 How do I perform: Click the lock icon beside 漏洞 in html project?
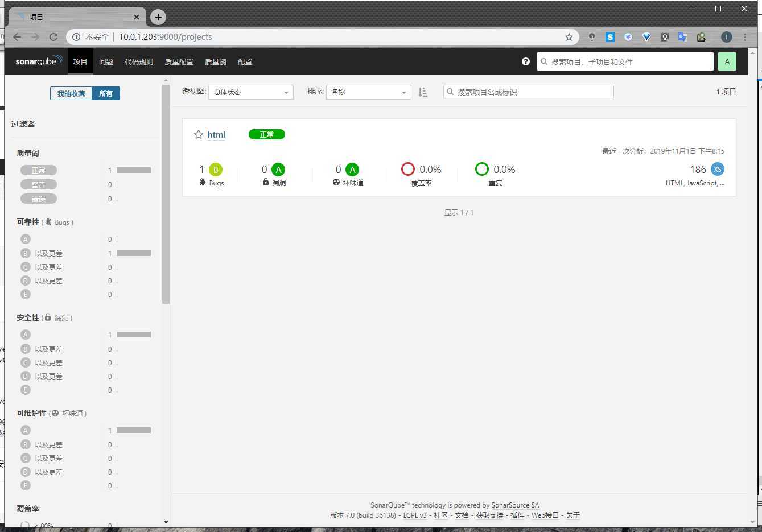click(x=265, y=182)
